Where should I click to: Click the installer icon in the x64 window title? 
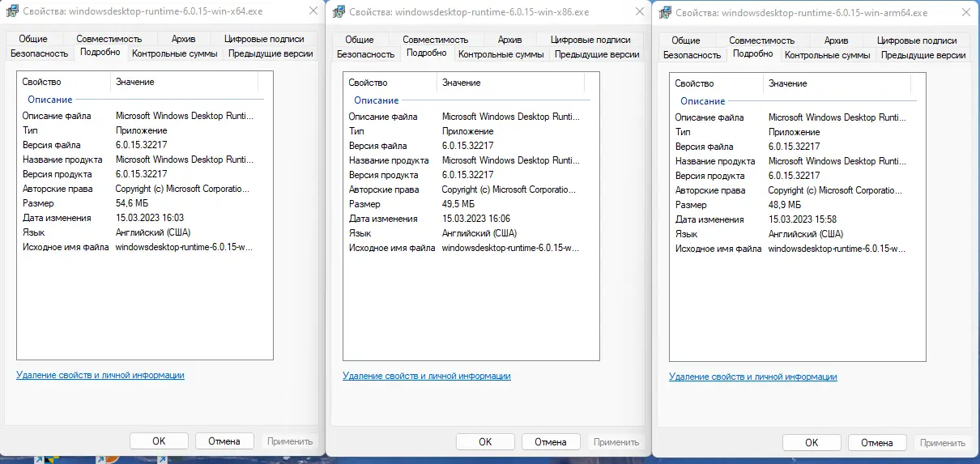12,11
